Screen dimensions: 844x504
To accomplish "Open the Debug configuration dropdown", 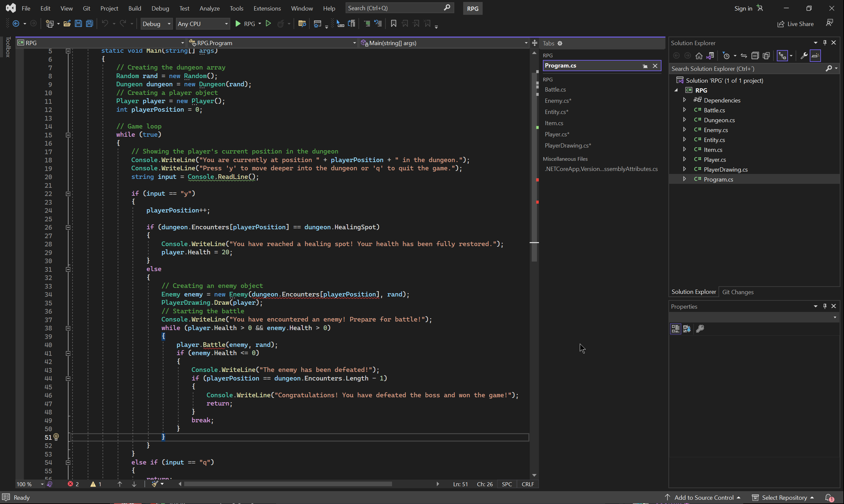I will tap(156, 24).
